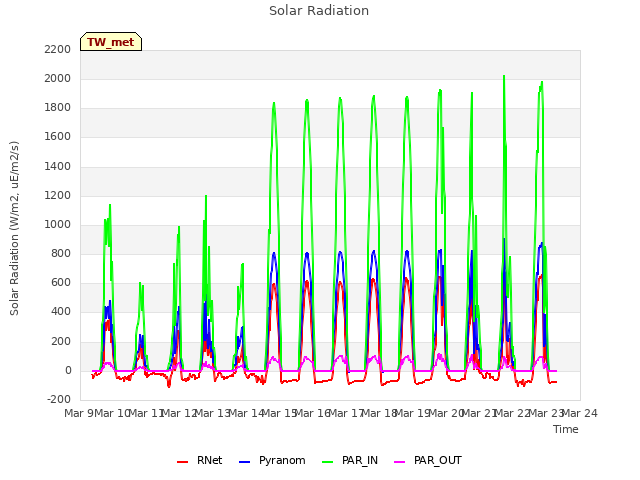Click the Solar Radiation chart title
This screenshot has width=640, height=480.
click(319, 11)
